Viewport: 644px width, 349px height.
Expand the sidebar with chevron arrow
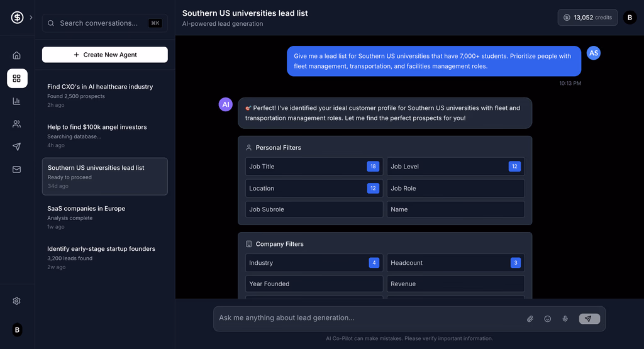pos(31,18)
